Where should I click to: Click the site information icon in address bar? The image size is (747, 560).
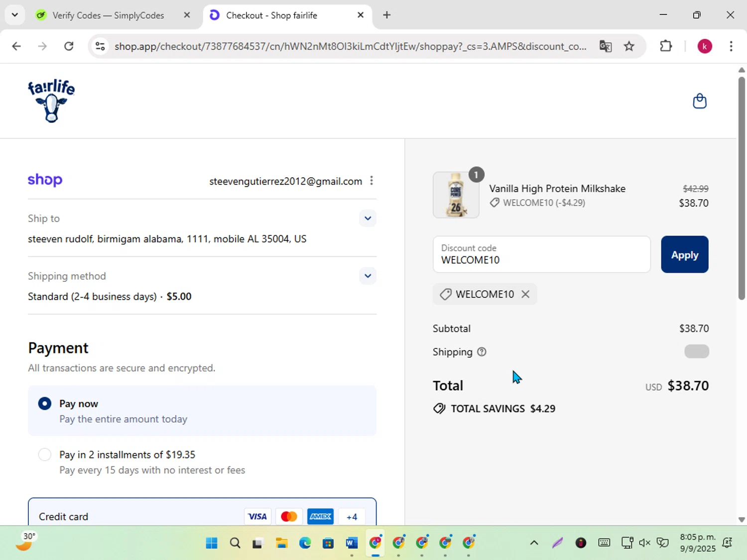[x=100, y=46]
